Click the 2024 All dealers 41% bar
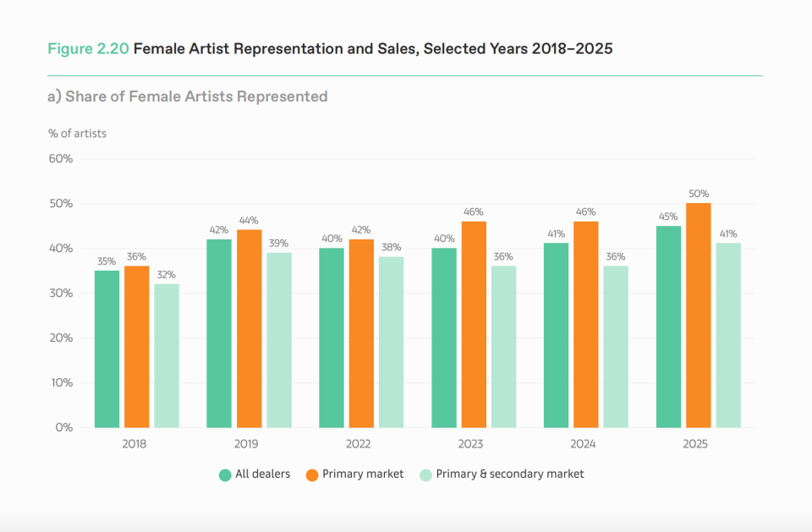The image size is (812, 532). 557,336
